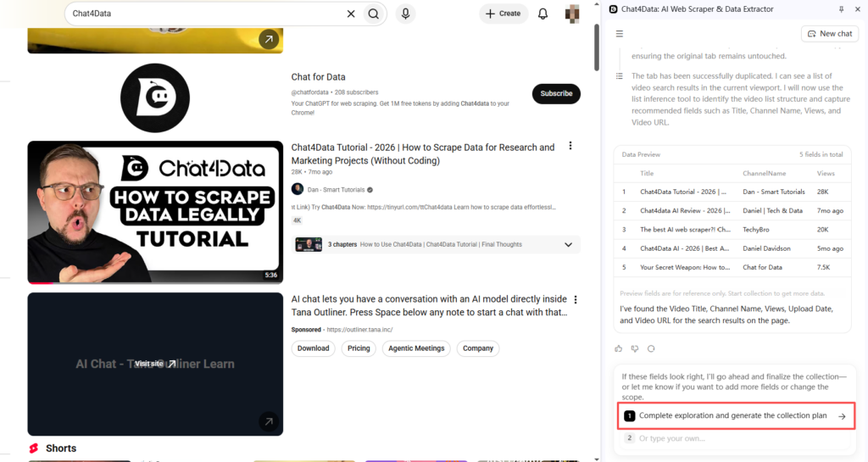The width and height of the screenshot is (868, 462).
Task: Pin the Chat4Data side panel
Action: coord(842,8)
